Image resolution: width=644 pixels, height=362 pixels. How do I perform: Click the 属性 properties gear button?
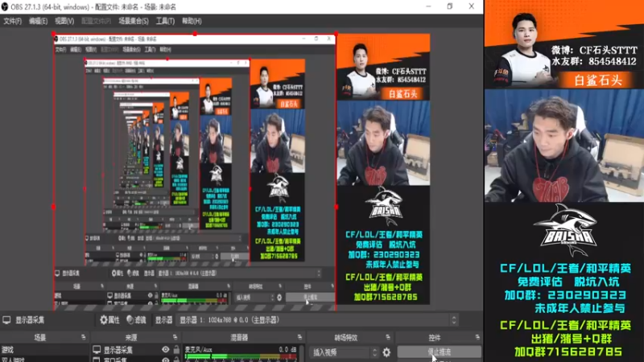tap(109, 319)
